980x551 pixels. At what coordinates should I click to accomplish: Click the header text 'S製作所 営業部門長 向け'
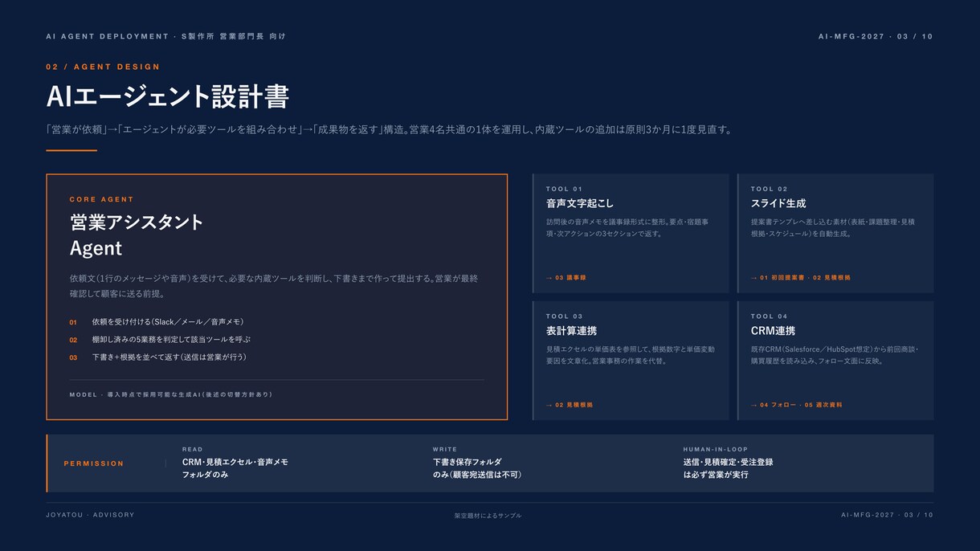[233, 36]
